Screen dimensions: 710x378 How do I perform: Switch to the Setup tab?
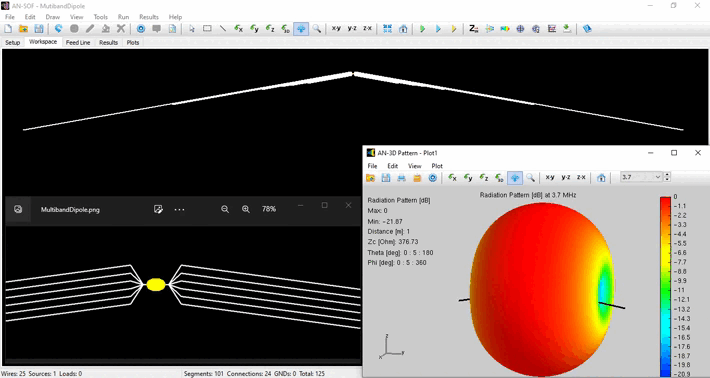point(13,43)
